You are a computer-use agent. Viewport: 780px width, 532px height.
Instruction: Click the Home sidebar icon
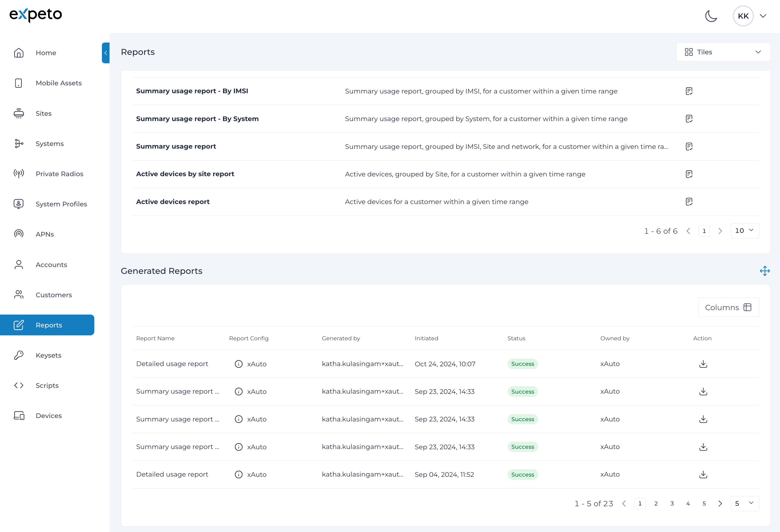click(x=19, y=53)
